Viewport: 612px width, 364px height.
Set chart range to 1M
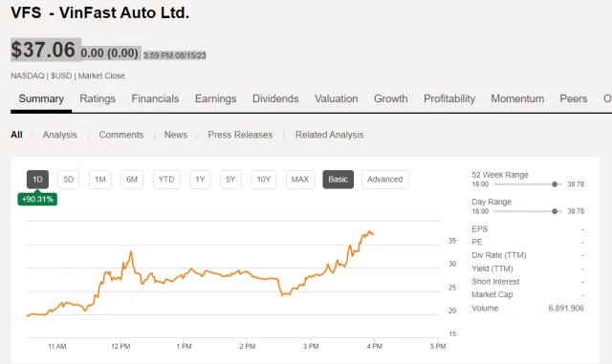pyautogui.click(x=100, y=180)
